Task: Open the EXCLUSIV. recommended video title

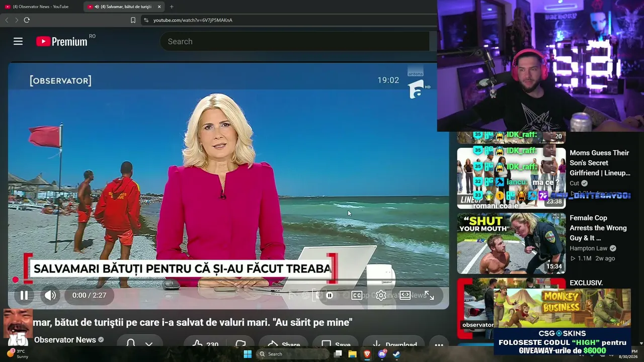Action: click(x=586, y=283)
